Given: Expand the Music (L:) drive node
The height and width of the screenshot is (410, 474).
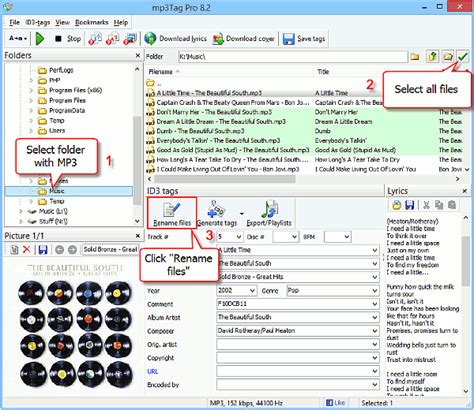Looking at the screenshot, I should coord(21,211).
